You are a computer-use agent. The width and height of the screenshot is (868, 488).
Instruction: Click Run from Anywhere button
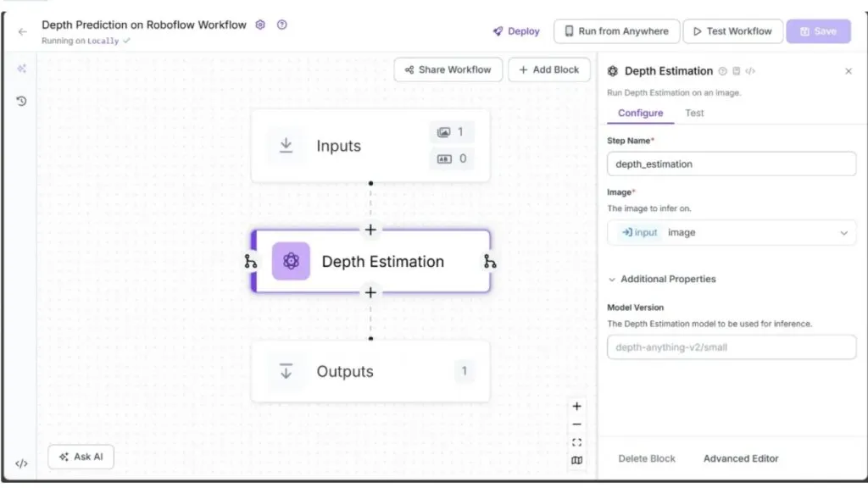pos(616,31)
